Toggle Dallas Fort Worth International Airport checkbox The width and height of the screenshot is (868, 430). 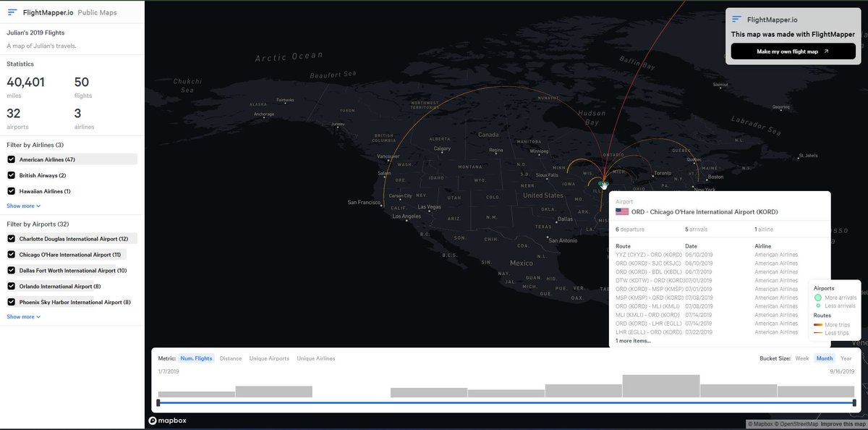(x=11, y=271)
